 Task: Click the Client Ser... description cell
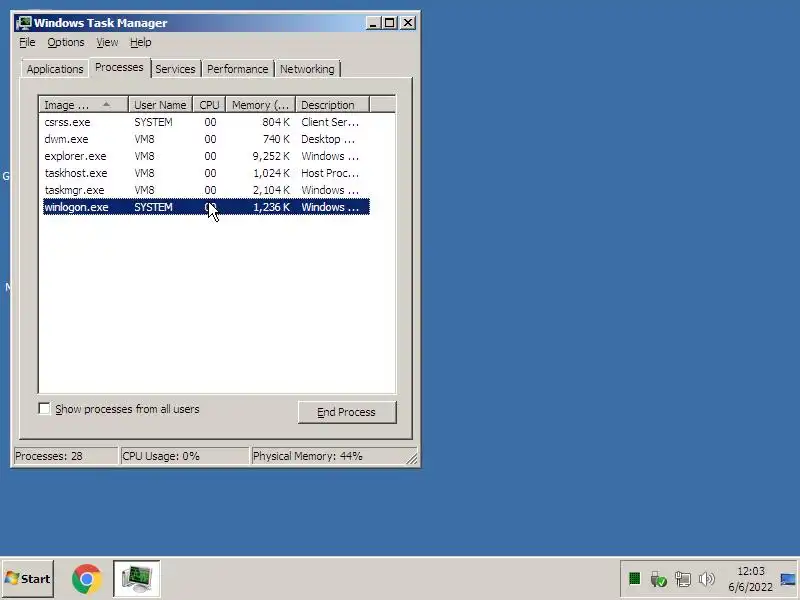(x=330, y=122)
